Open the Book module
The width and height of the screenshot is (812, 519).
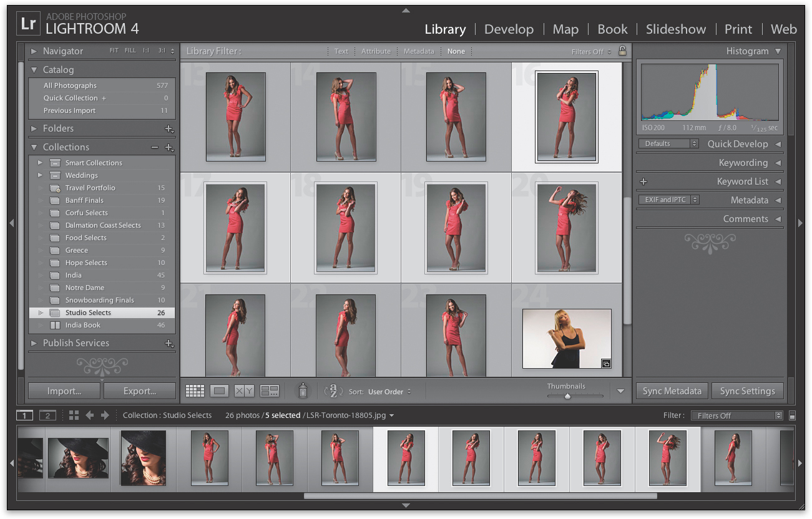tap(612, 29)
